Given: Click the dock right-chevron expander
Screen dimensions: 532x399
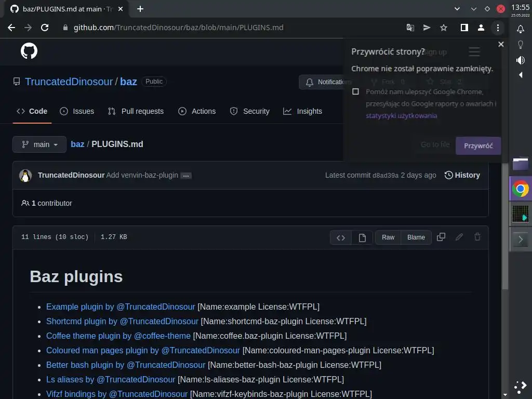Looking at the screenshot, I should (x=521, y=240).
